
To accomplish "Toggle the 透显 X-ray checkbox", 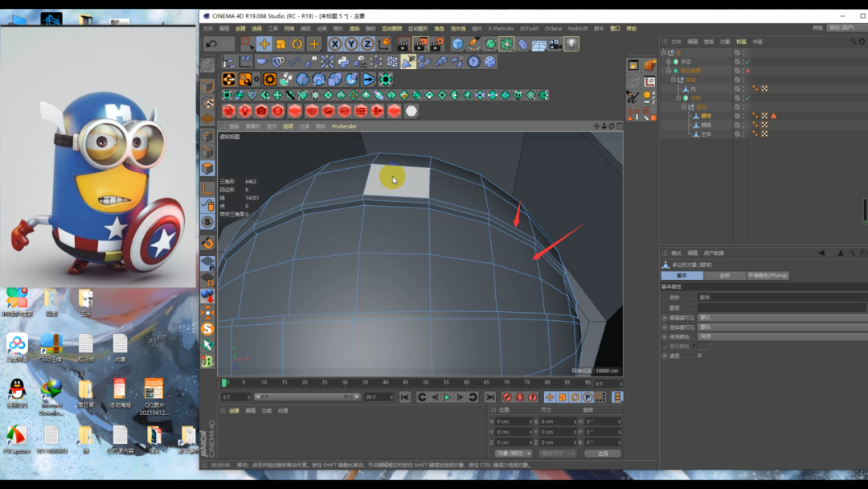I will point(700,355).
